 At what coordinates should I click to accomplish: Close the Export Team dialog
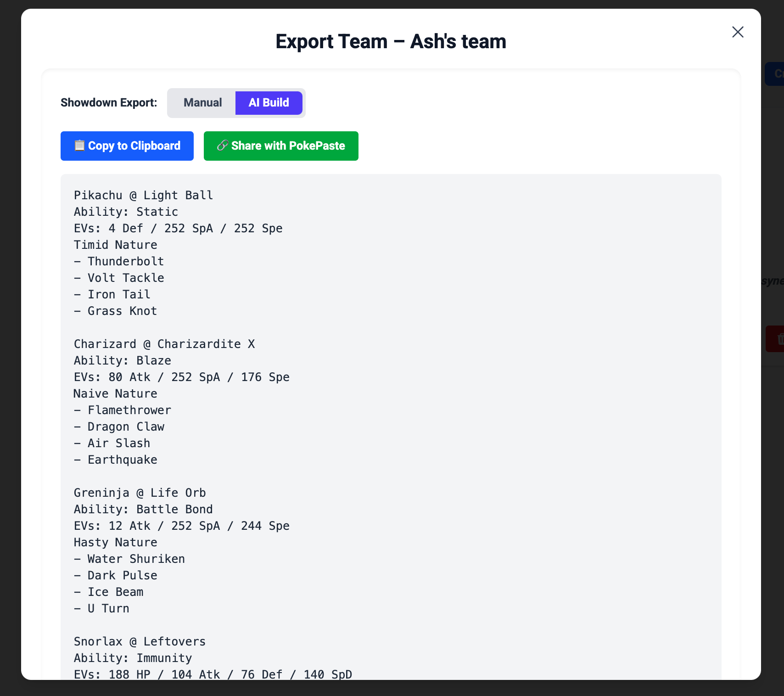(738, 32)
